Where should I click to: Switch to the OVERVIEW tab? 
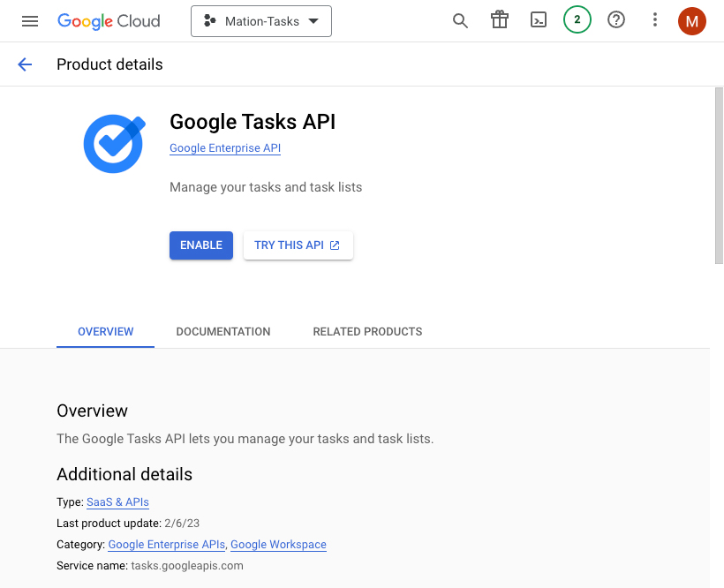(x=106, y=332)
